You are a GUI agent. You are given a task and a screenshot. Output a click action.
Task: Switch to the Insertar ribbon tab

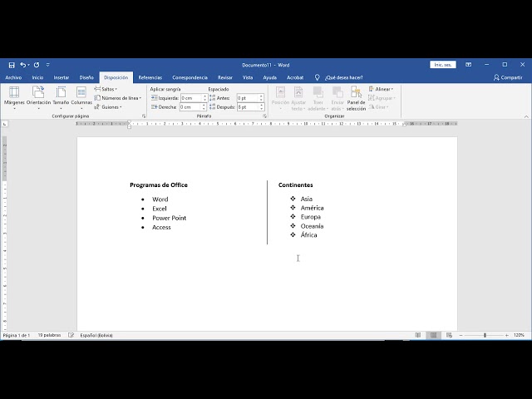pos(62,77)
